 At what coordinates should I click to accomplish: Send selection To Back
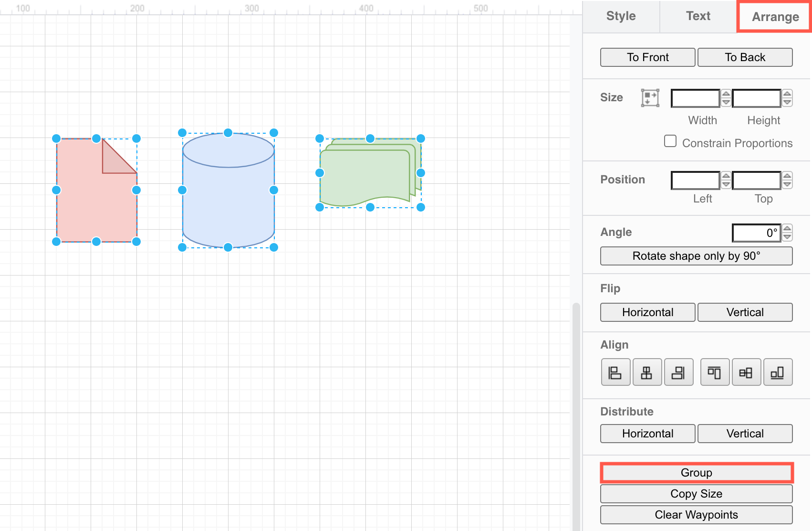tap(745, 57)
